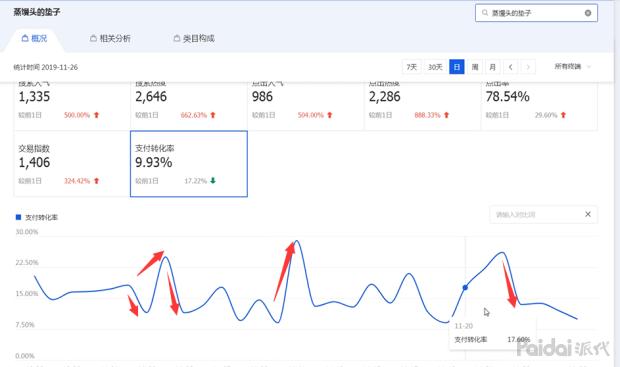The height and width of the screenshot is (367, 620).
Task: Click the 统计时间 2019-11-26 date text
Action: point(45,67)
